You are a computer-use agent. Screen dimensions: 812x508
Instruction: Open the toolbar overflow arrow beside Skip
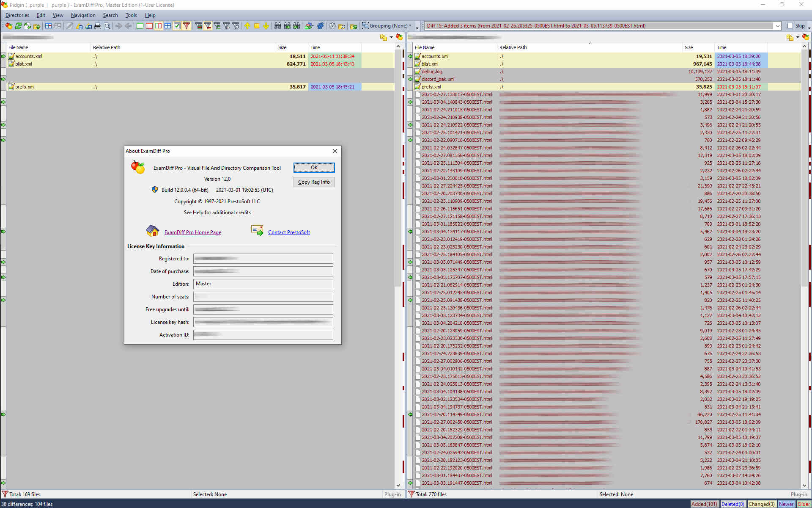[x=809, y=28]
